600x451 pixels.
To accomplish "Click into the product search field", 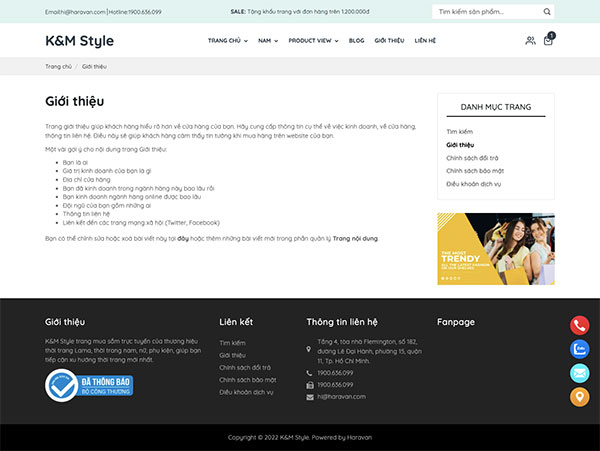I will click(488, 12).
